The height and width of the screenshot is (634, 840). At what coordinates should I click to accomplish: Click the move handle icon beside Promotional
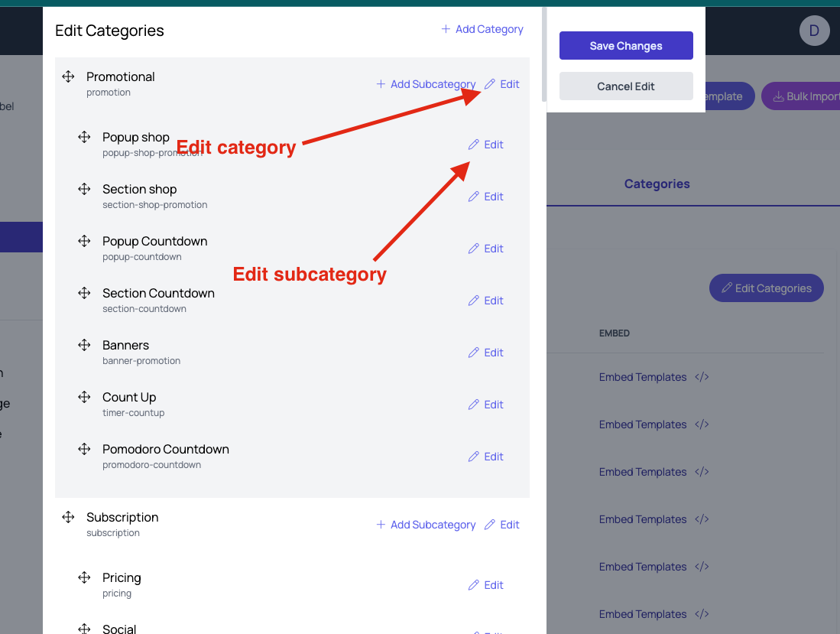pos(68,76)
